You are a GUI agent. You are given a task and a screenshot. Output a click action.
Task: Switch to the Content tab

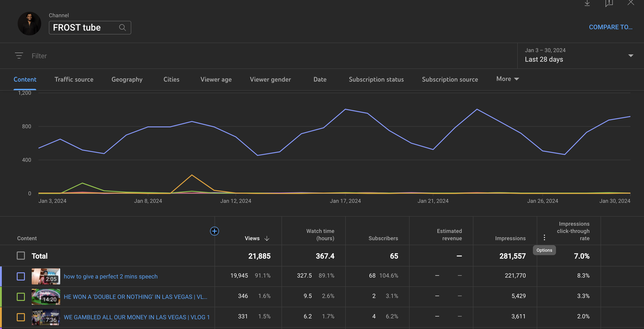(x=25, y=79)
